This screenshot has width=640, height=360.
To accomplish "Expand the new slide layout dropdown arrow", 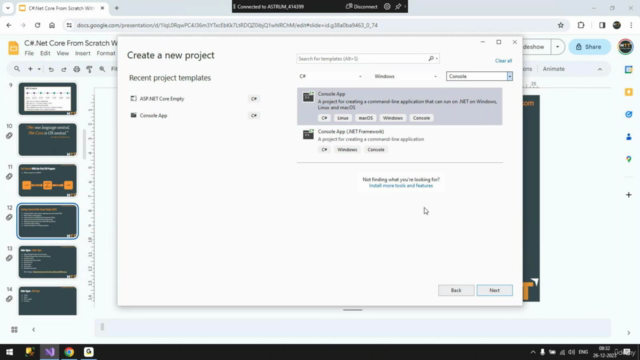I will (x=39, y=69).
